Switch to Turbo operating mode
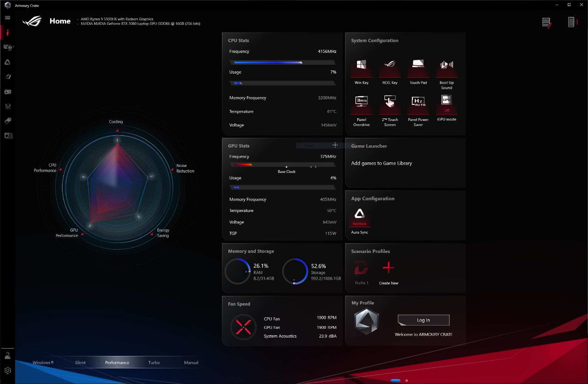Image resolution: width=588 pixels, height=384 pixels. (154, 362)
